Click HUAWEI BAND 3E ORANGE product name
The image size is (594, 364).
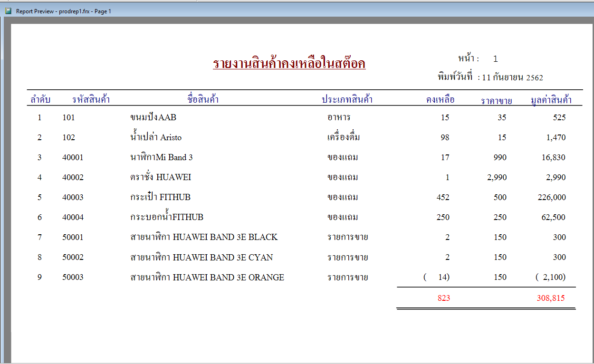click(207, 277)
